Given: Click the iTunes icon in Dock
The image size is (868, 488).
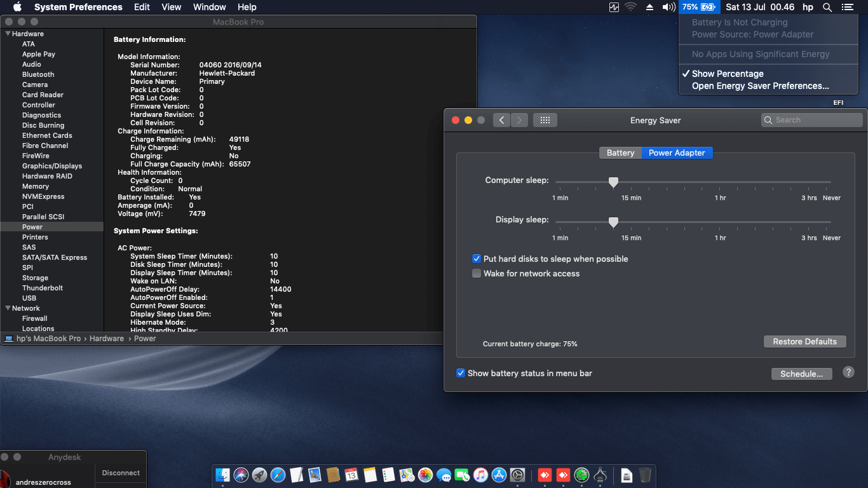Looking at the screenshot, I should [481, 475].
